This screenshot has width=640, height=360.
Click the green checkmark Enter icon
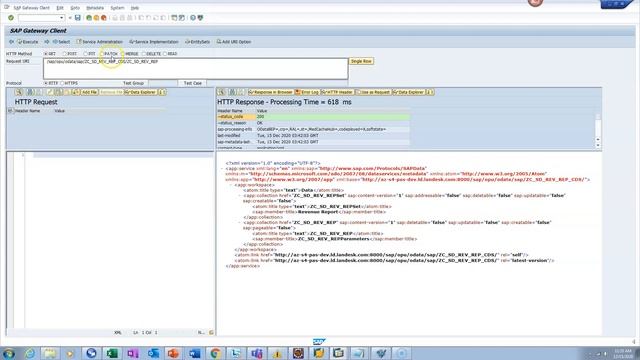click(x=11, y=18)
